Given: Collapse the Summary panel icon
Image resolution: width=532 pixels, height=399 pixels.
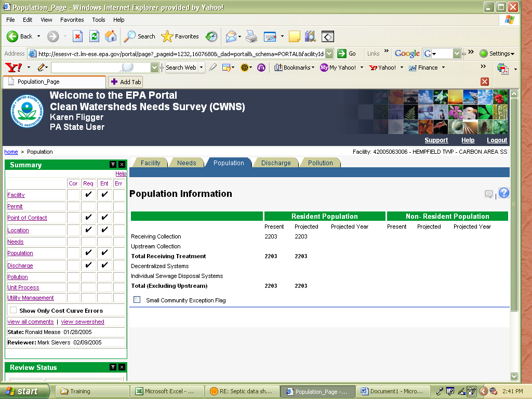Looking at the screenshot, I should (113, 165).
